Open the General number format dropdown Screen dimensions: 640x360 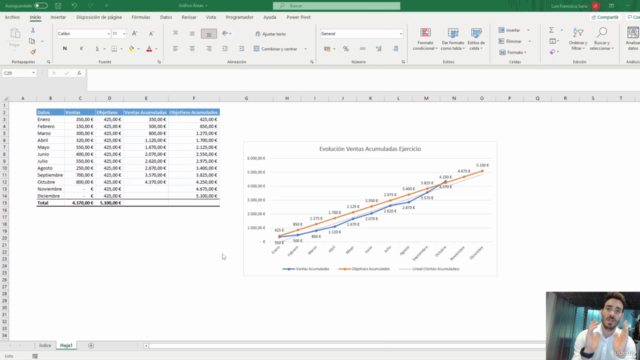coord(401,34)
